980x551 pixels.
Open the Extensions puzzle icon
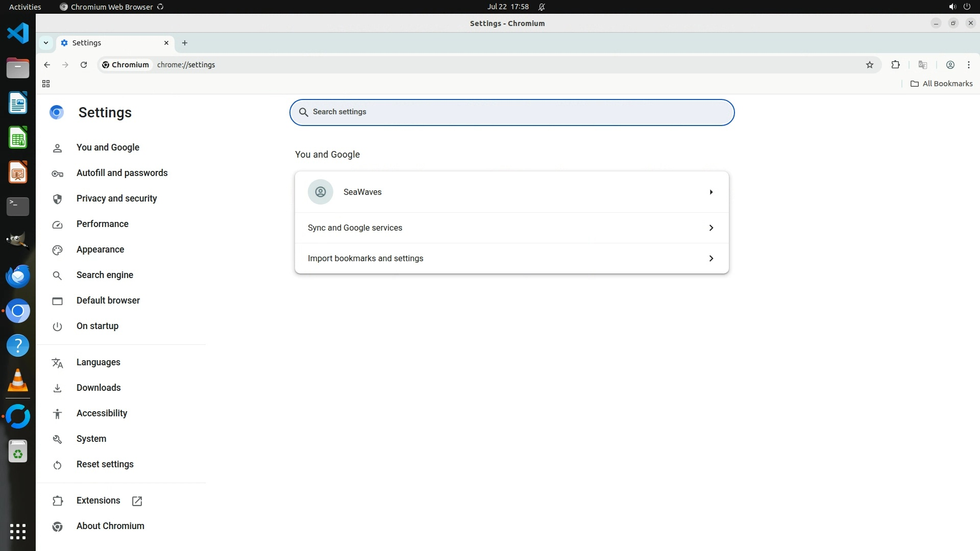tap(895, 65)
